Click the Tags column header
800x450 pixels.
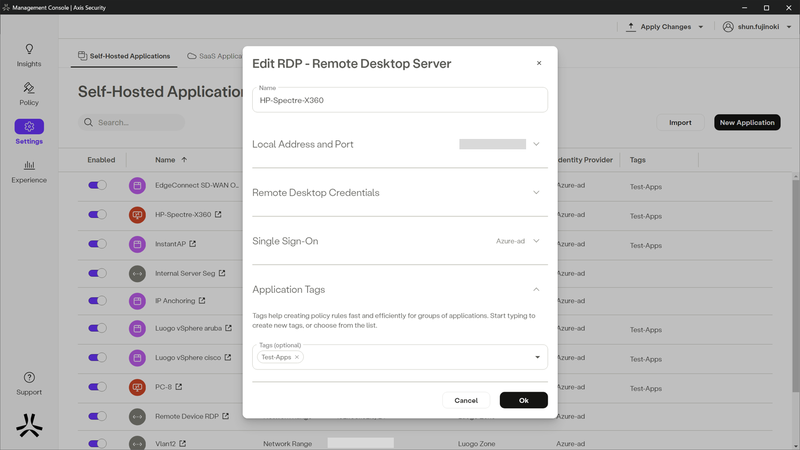click(637, 160)
